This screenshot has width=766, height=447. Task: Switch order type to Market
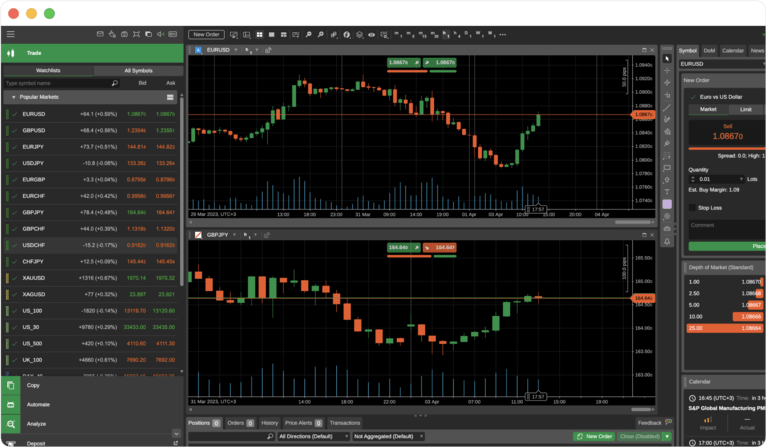pyautogui.click(x=707, y=109)
